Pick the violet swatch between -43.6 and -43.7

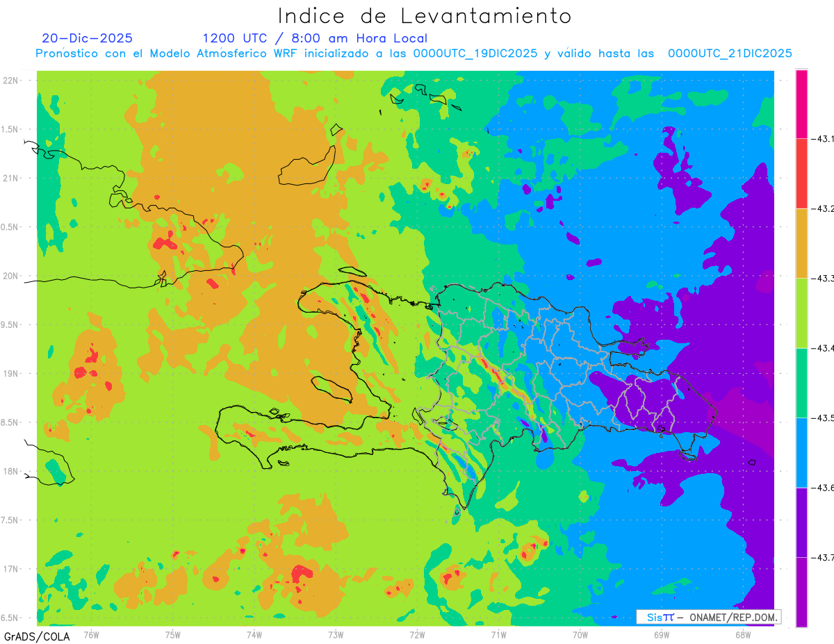click(x=802, y=522)
